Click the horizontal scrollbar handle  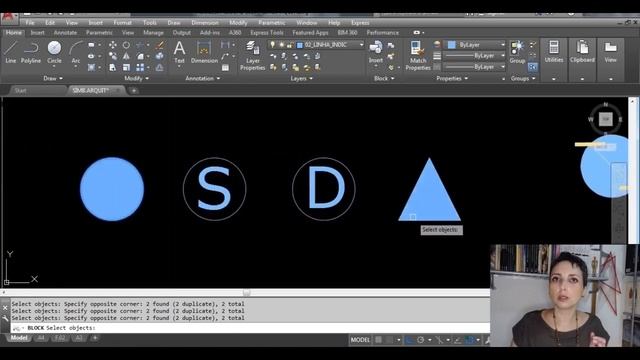[x=247, y=292]
